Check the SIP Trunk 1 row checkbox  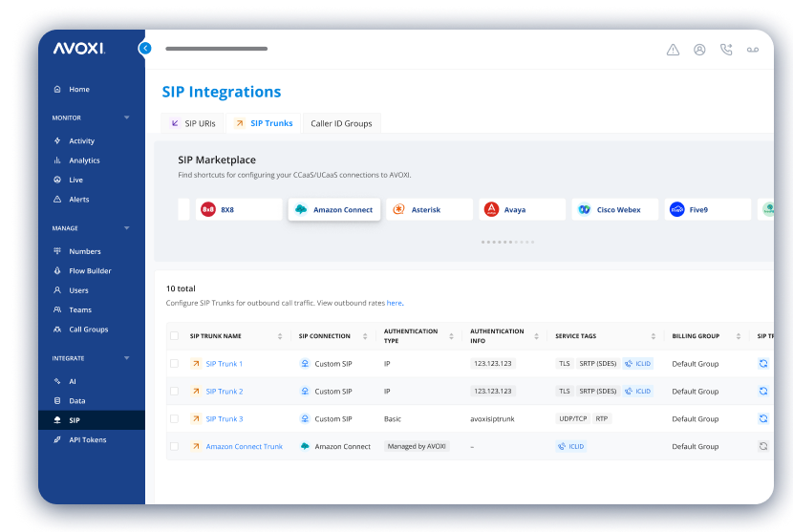[x=174, y=364]
